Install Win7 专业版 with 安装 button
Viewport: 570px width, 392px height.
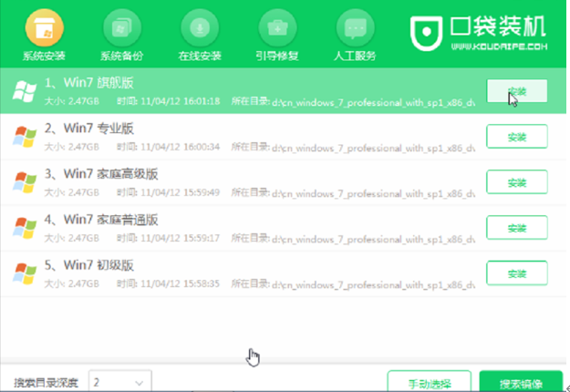[517, 136]
